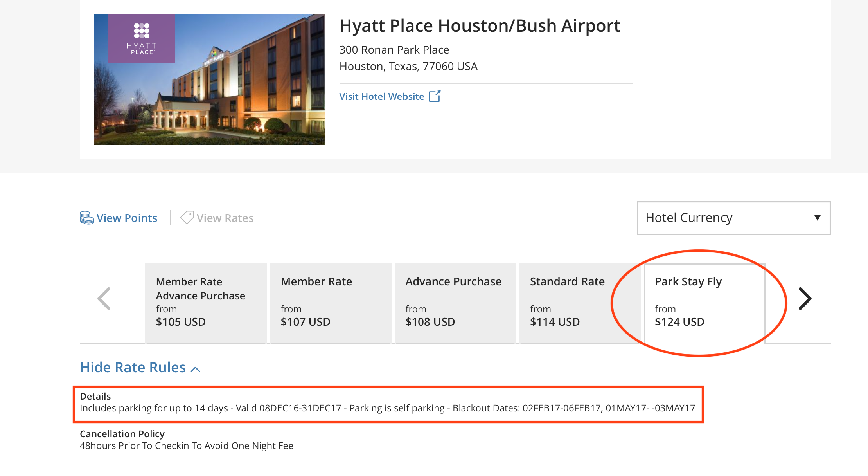Choose the Standard Rate tab
Viewport: 868px width, 476px height.
point(579,303)
